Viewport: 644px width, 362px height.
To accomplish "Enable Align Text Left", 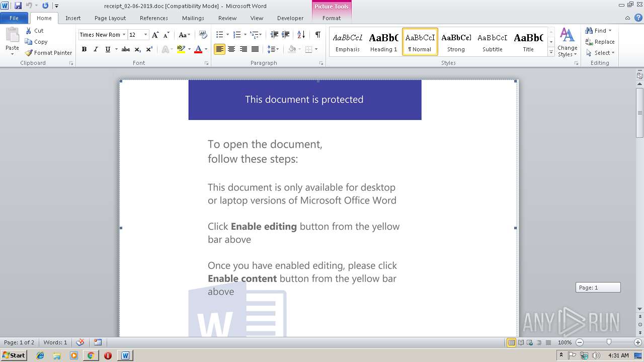I will 219,49.
